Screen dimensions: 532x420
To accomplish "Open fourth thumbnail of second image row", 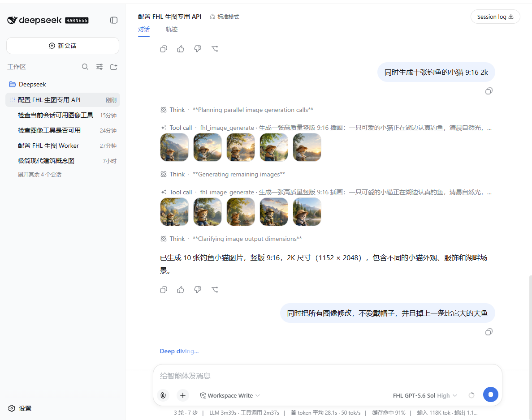I will pos(274,212).
